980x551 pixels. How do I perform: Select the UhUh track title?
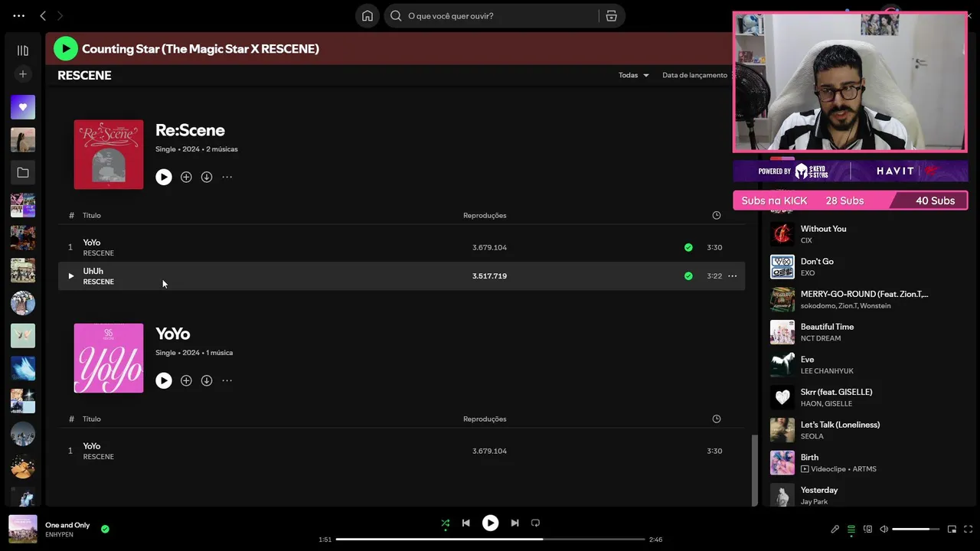pos(93,271)
